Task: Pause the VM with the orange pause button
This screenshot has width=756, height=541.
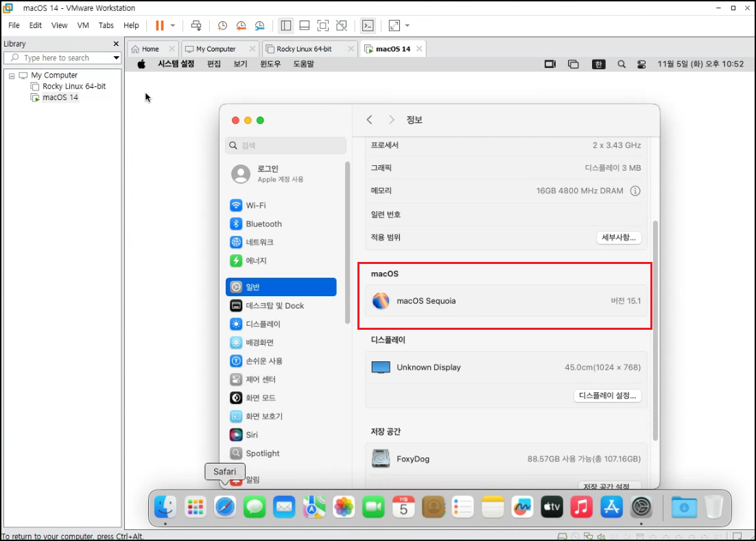Action: coord(160,25)
